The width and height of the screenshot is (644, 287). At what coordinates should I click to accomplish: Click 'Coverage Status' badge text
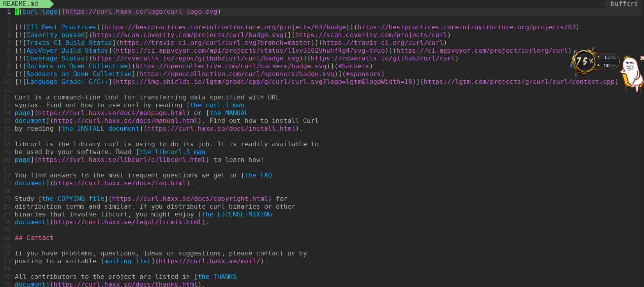click(x=56, y=58)
